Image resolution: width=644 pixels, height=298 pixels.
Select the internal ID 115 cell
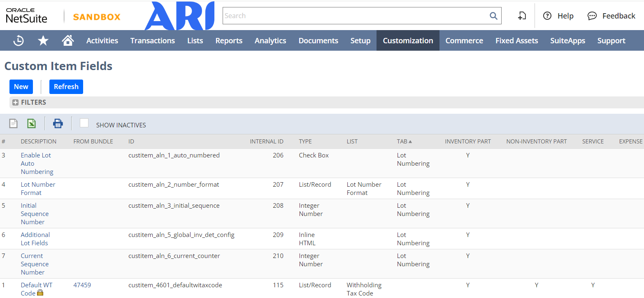pyautogui.click(x=279, y=285)
